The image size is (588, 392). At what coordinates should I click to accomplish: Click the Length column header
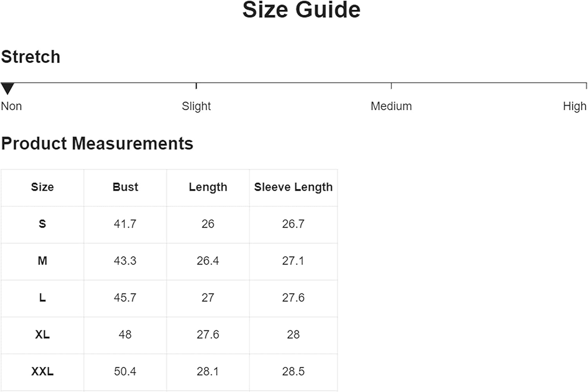pyautogui.click(x=208, y=187)
